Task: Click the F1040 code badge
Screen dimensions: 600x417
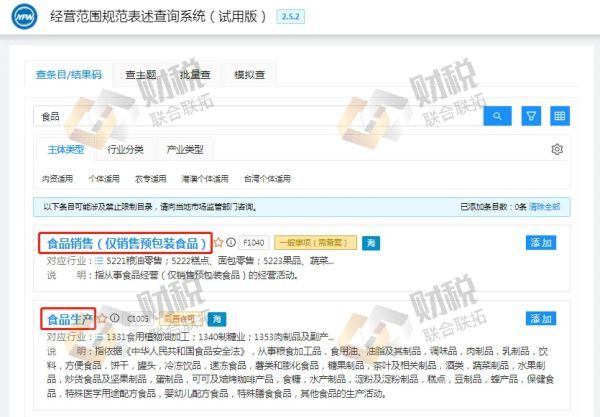Action: pyautogui.click(x=254, y=243)
